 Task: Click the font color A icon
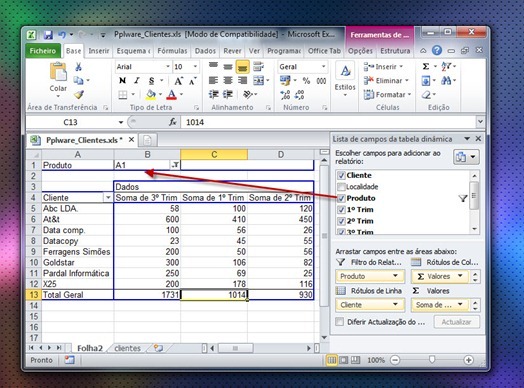point(171,95)
